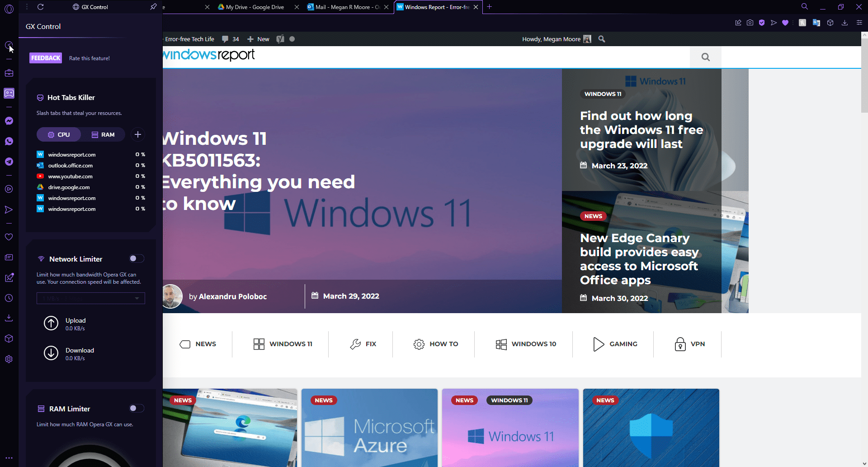
Task: Click the admin bar search magnifier
Action: (x=602, y=39)
